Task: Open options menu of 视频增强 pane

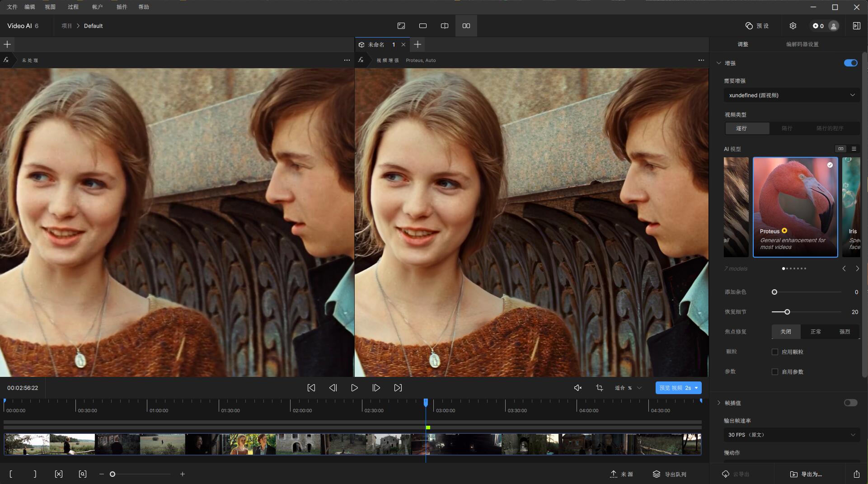Action: pos(701,60)
